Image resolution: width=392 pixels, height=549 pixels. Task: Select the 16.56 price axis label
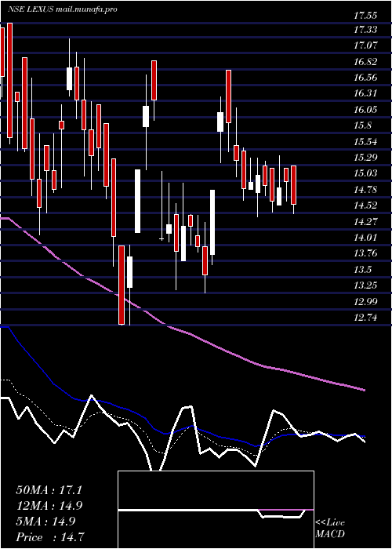(365, 78)
